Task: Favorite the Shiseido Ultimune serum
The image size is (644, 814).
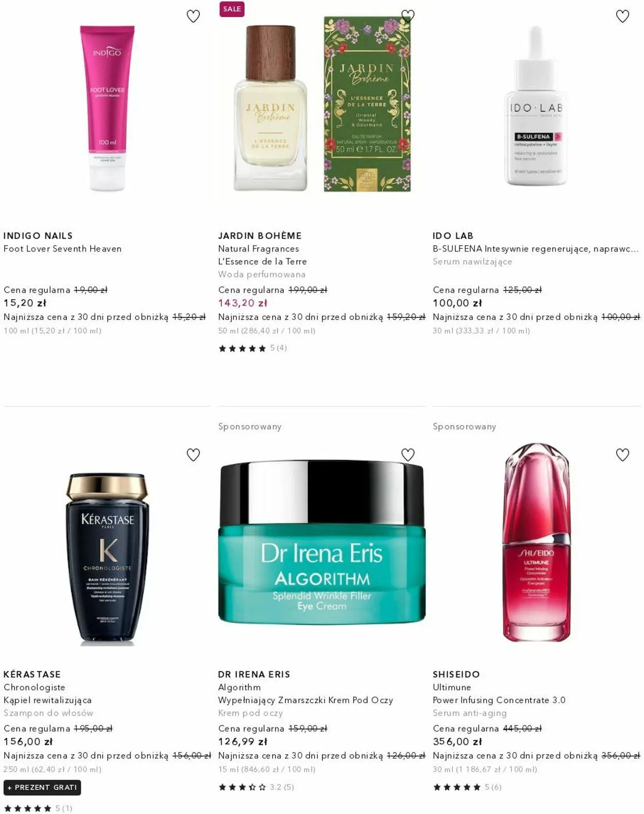Action: (622, 455)
